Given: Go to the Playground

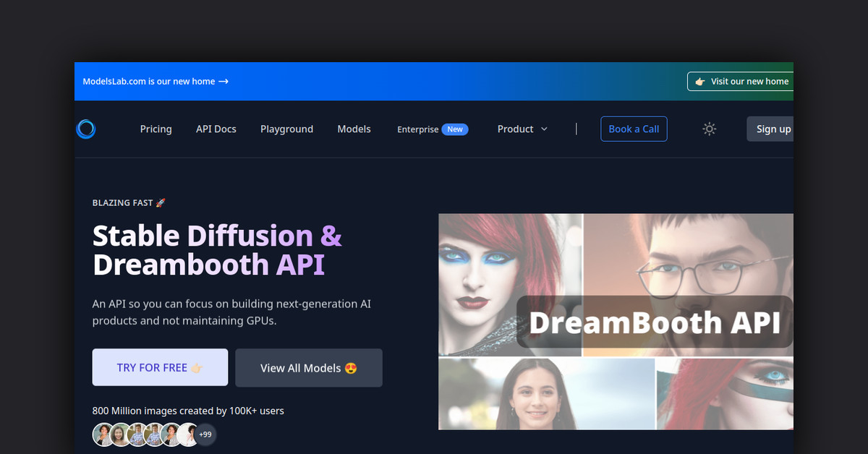Looking at the screenshot, I should pos(286,129).
